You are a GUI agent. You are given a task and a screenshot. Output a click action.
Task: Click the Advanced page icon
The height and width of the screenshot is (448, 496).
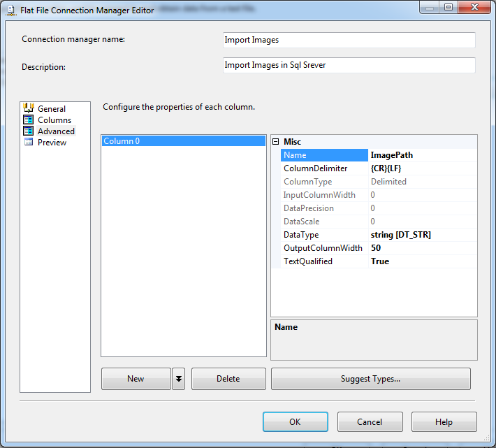[x=29, y=131]
